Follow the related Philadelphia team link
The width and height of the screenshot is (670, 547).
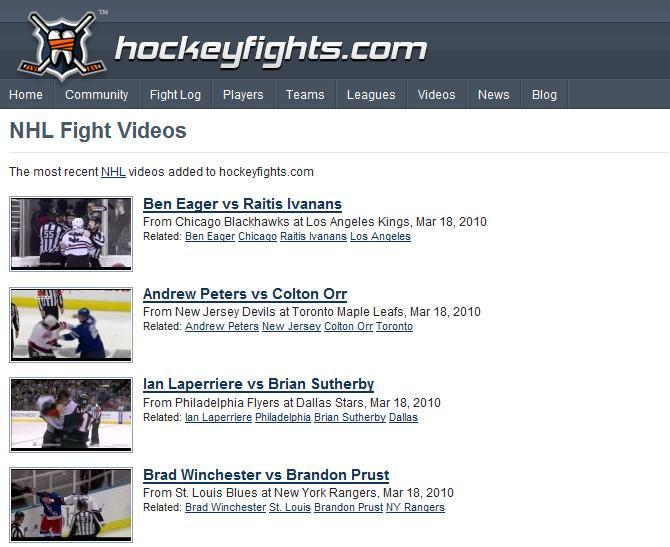tap(283, 417)
